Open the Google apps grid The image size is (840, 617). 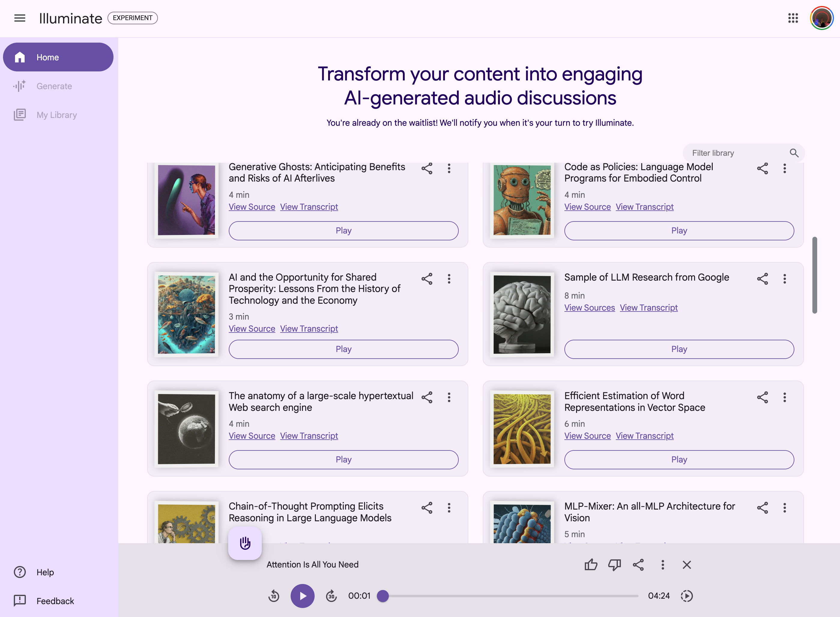793,18
